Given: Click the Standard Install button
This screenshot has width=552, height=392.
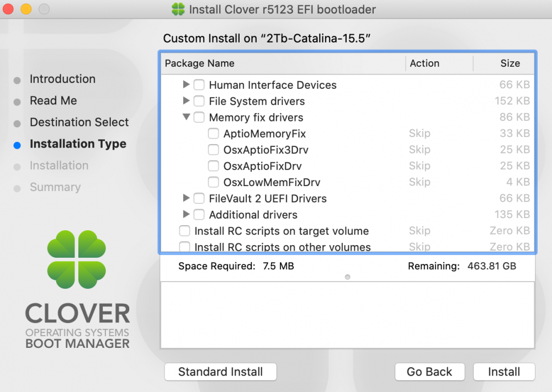Looking at the screenshot, I should pyautogui.click(x=220, y=372).
